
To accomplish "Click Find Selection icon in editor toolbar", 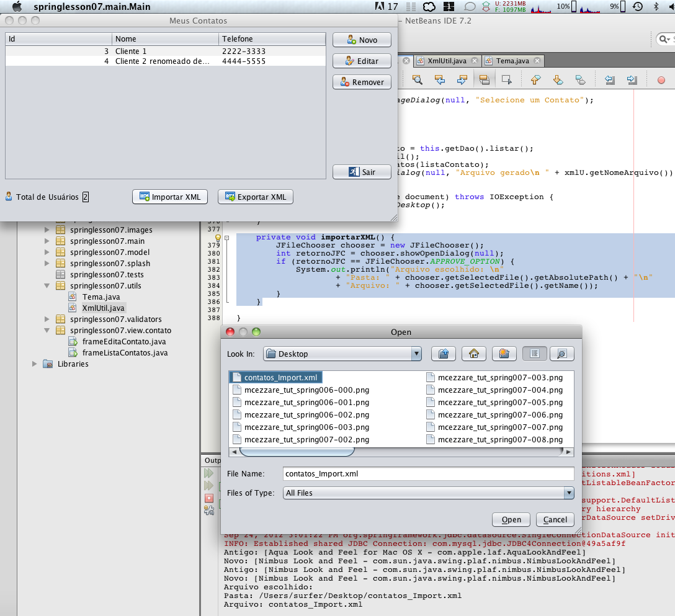I will tap(417, 79).
